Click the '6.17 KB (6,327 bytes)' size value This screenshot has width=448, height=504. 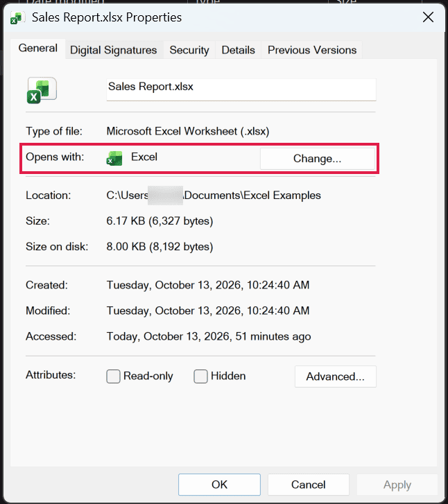pos(160,221)
